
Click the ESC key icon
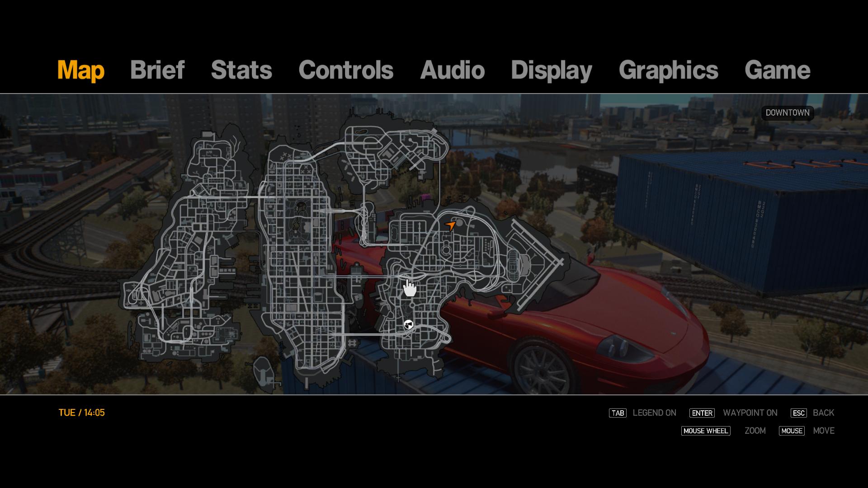799,413
